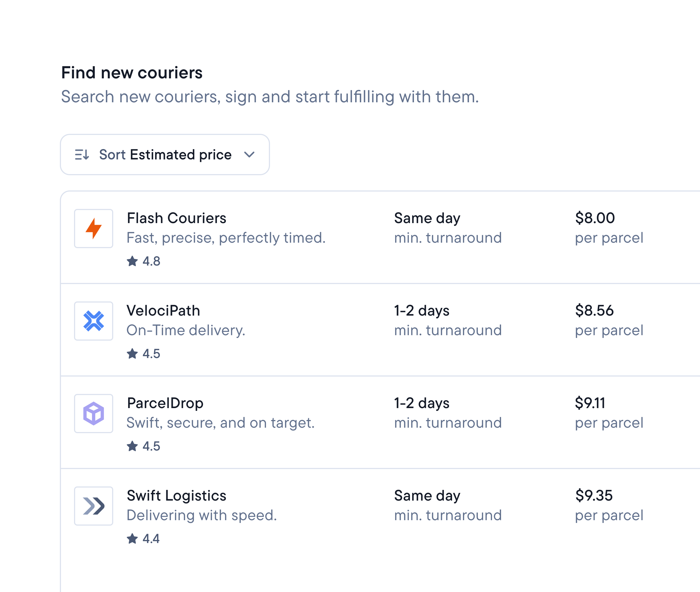Click the ParcelDrop courier name
The image size is (700, 592).
coord(165,403)
